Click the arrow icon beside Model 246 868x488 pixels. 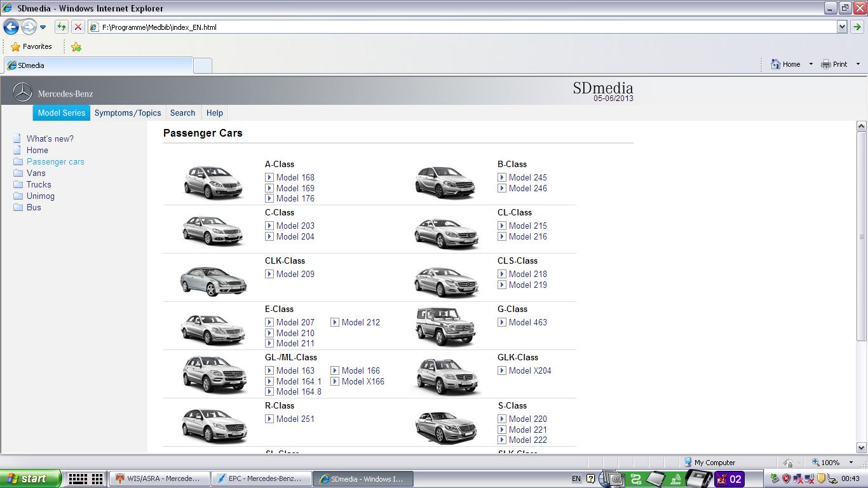click(x=502, y=188)
